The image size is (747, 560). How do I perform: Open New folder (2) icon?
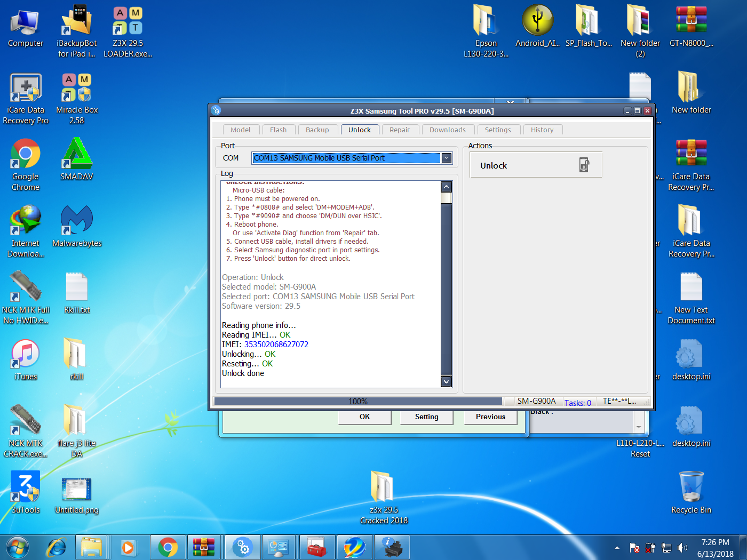click(640, 32)
